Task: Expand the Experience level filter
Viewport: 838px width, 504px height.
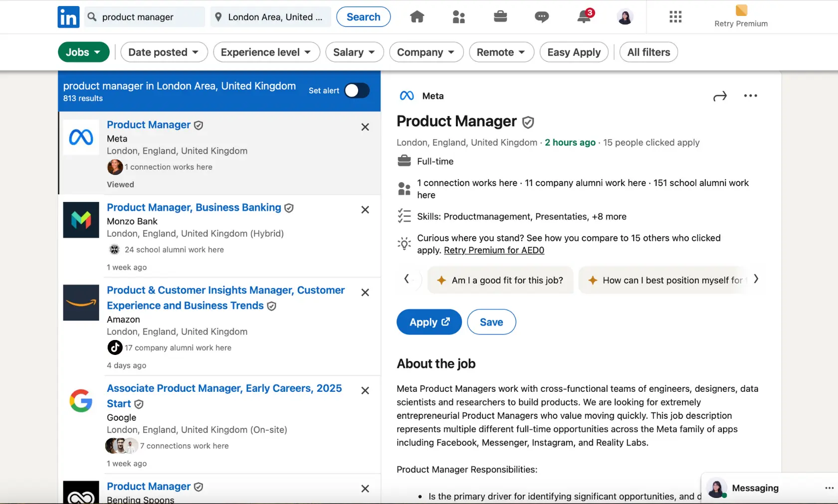Action: point(266,52)
